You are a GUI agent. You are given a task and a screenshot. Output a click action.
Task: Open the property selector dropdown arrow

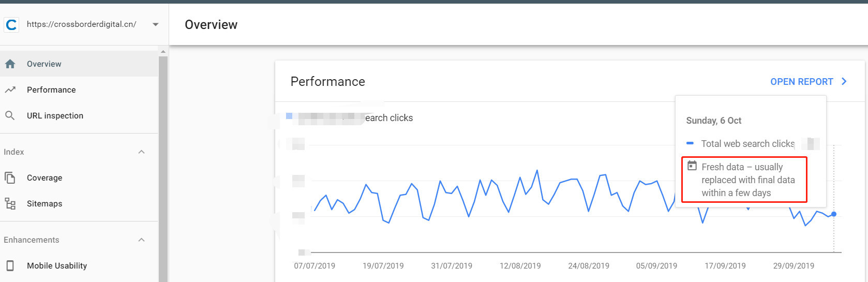click(x=156, y=24)
